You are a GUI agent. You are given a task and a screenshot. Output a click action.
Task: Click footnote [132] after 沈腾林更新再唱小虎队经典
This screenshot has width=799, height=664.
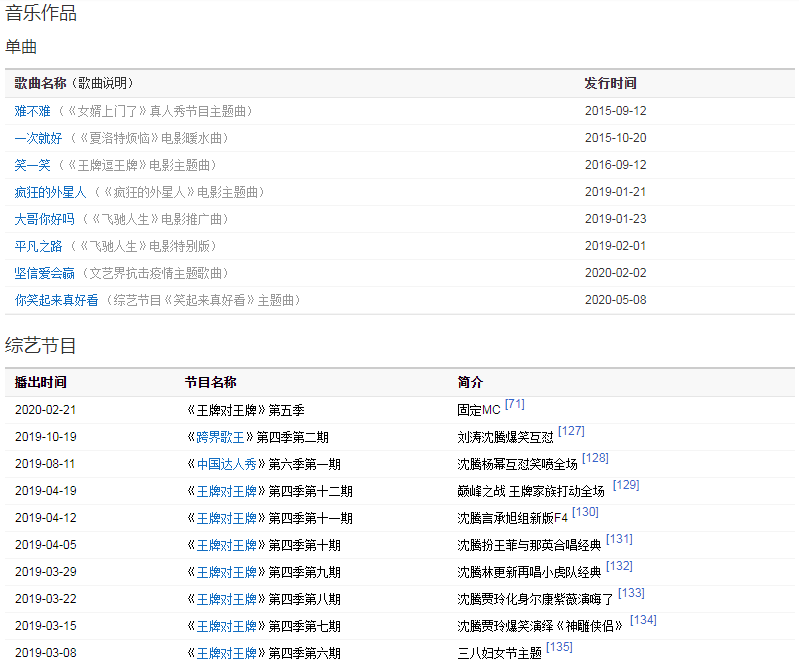(x=619, y=566)
